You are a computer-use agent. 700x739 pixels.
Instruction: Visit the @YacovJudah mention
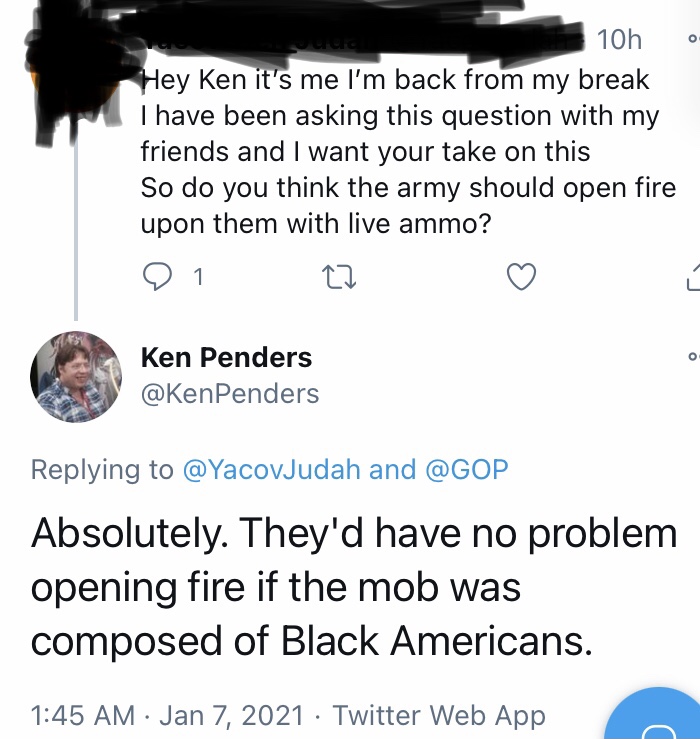[272, 469]
